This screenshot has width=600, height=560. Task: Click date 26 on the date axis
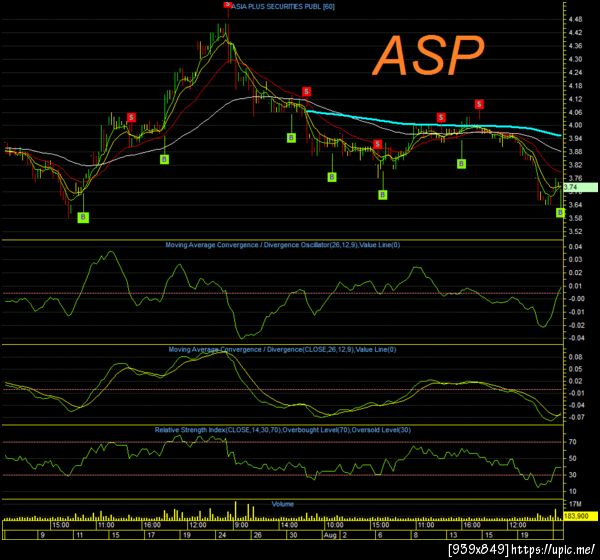click(257, 535)
